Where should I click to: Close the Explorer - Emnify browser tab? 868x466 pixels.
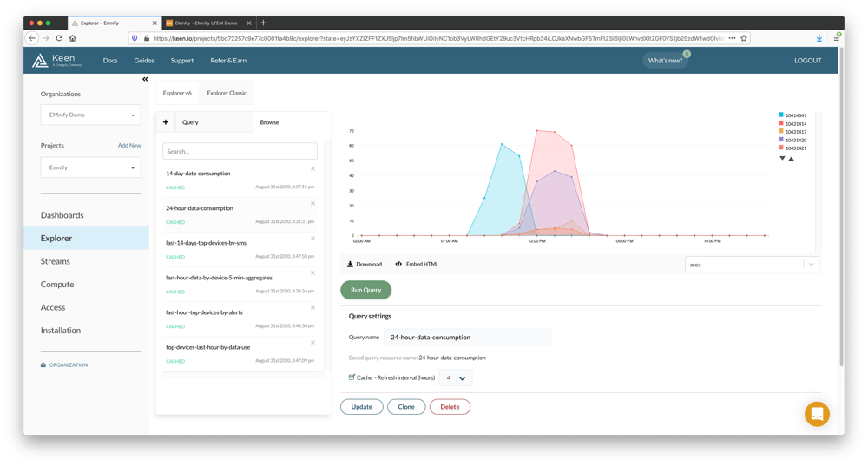155,23
